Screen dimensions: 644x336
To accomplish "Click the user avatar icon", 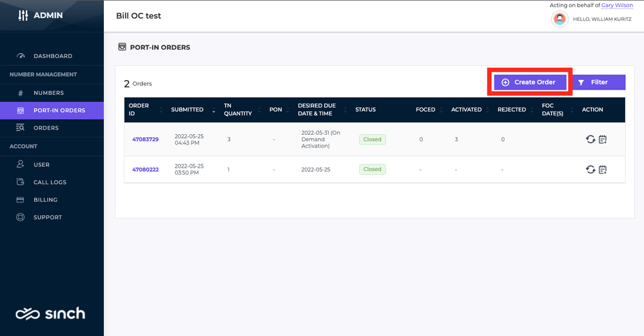I will click(560, 19).
